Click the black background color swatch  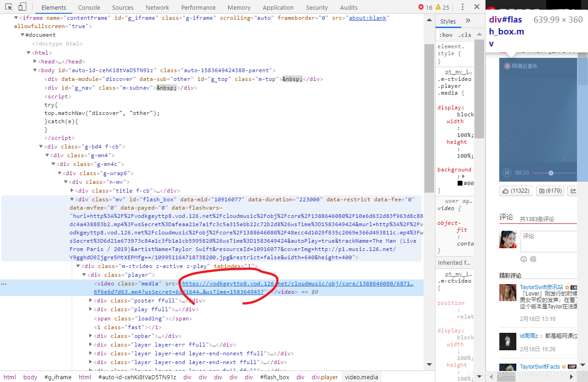pos(460,183)
